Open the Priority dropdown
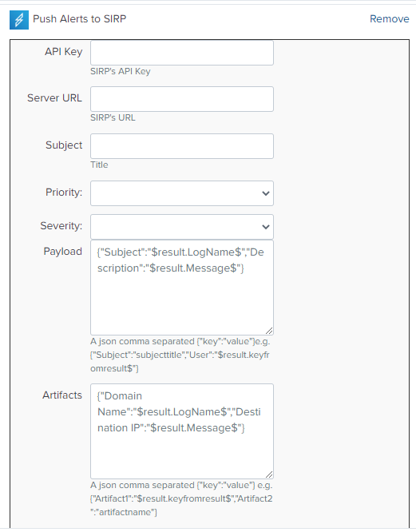416x532 pixels. click(x=182, y=193)
